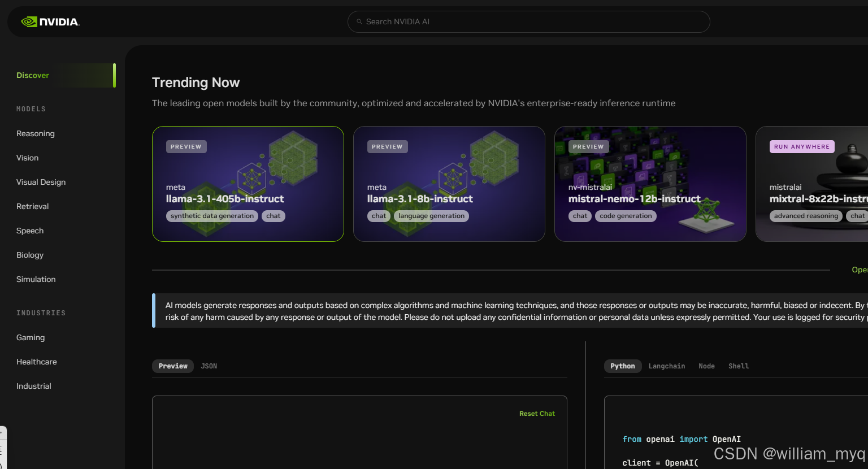868x469 pixels.
Task: Click the nv-mistralai publisher label
Action: 590,187
